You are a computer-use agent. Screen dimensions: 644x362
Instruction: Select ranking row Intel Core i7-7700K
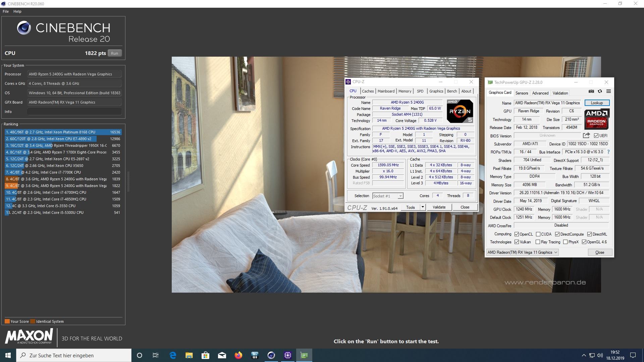click(63, 172)
